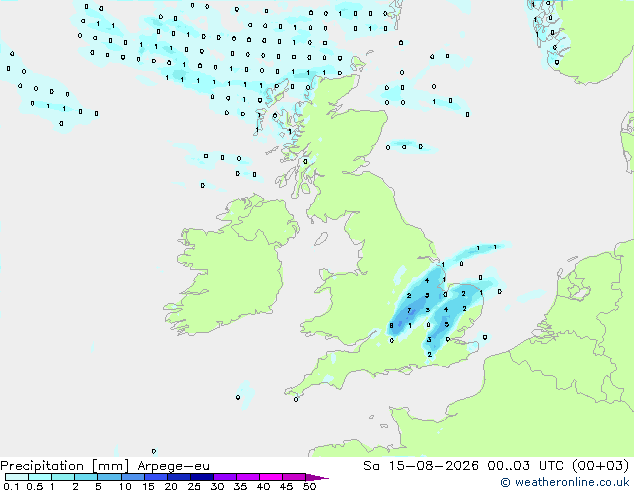Click the "40" legend scale label
Screen dimensions: 634x490
click(263, 486)
